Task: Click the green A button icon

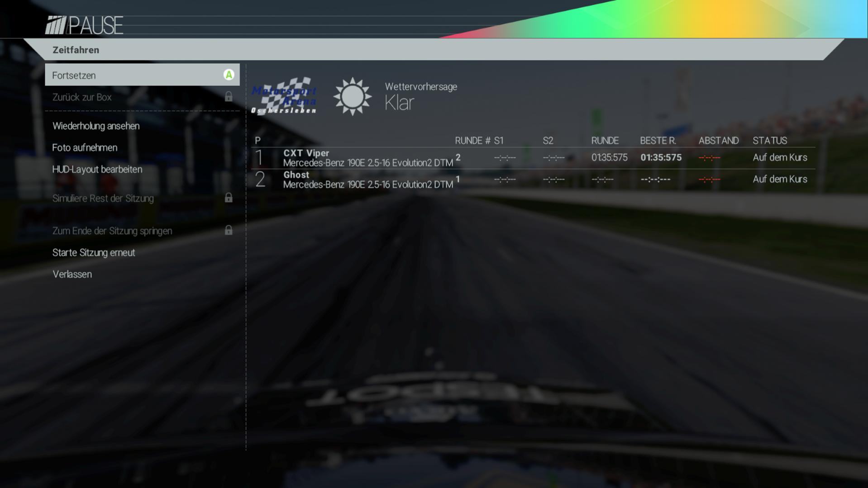Action: [x=229, y=75]
